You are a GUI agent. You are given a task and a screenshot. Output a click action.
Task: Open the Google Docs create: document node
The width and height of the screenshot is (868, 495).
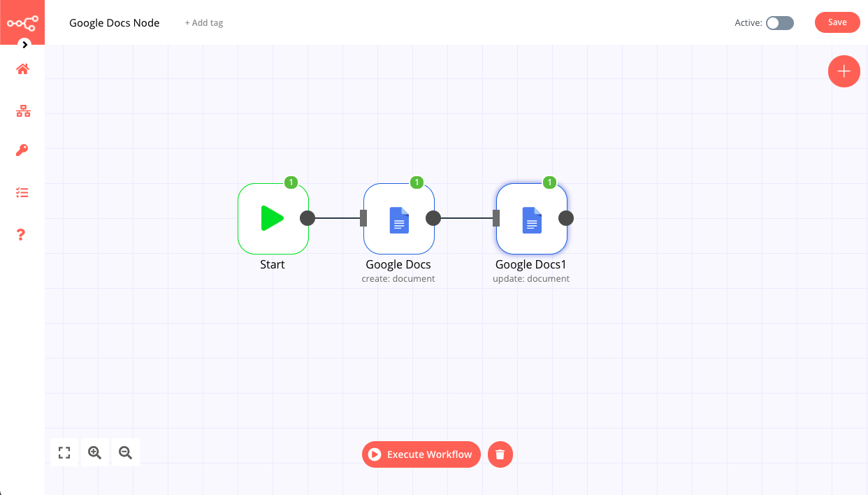coord(398,218)
